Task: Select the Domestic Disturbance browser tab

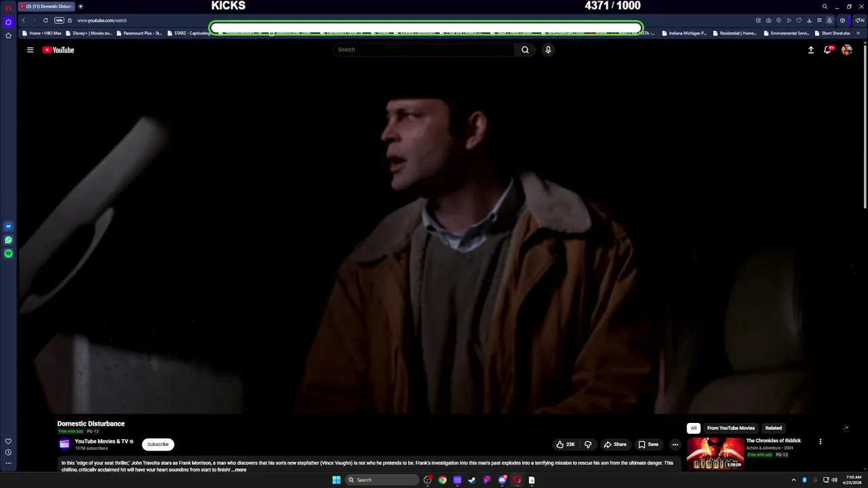Action: coord(46,6)
